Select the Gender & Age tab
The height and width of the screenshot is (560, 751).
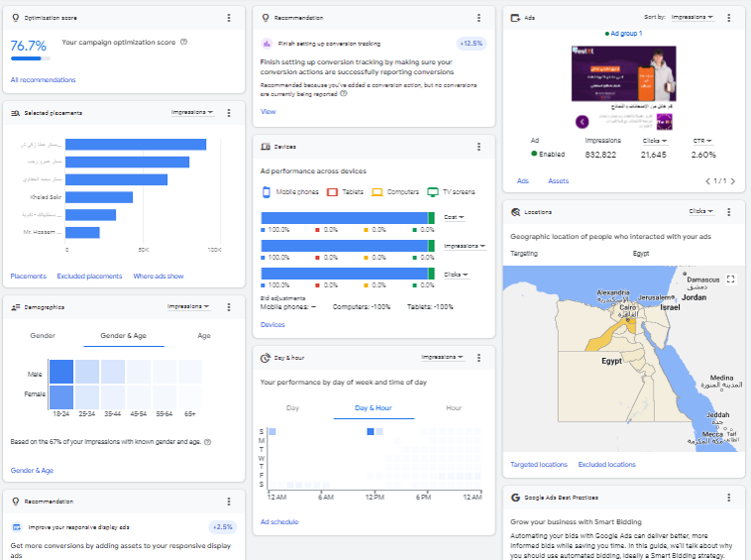click(x=123, y=335)
